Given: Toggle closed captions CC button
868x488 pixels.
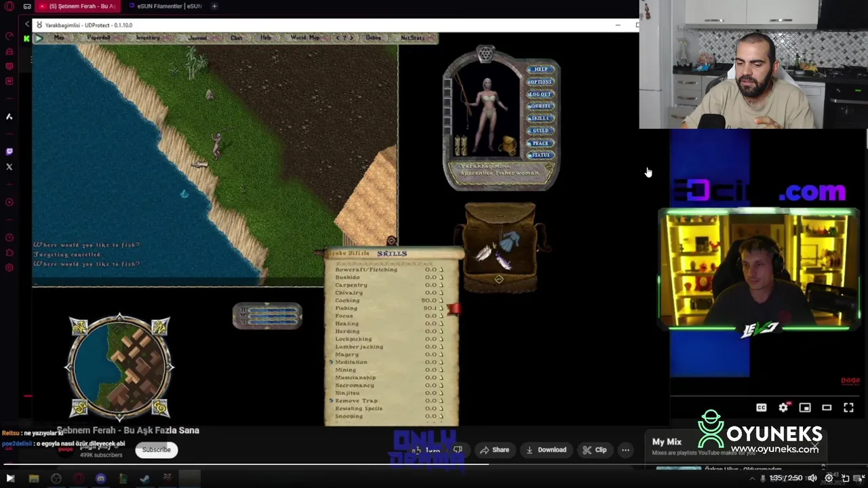Looking at the screenshot, I should click(x=762, y=407).
